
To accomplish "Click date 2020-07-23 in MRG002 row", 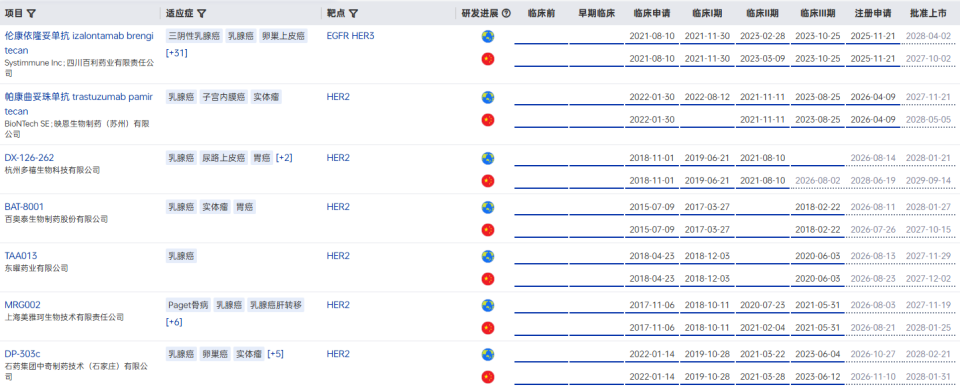I will pos(762,305).
